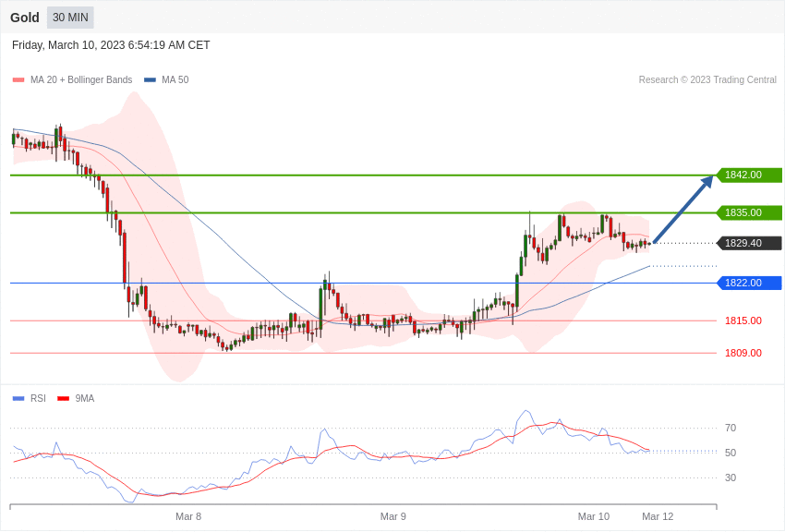
Task: Select the 1835.00 resistance price tag
Action: click(749, 212)
